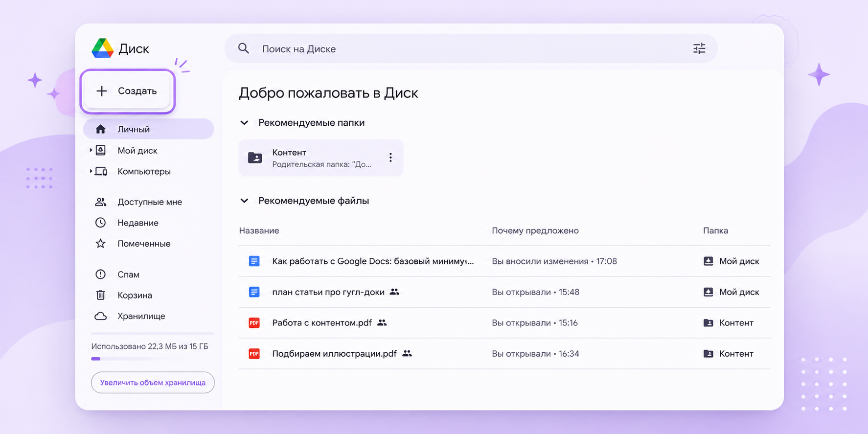This screenshot has width=868, height=434.
Task: Expand Компьютеры tree arrow
Action: 91,171
